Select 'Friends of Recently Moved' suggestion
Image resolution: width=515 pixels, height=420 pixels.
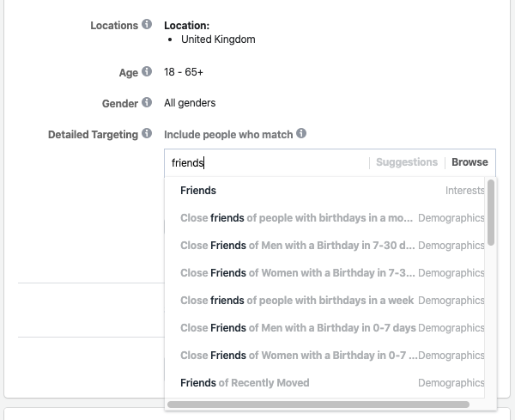tap(245, 383)
